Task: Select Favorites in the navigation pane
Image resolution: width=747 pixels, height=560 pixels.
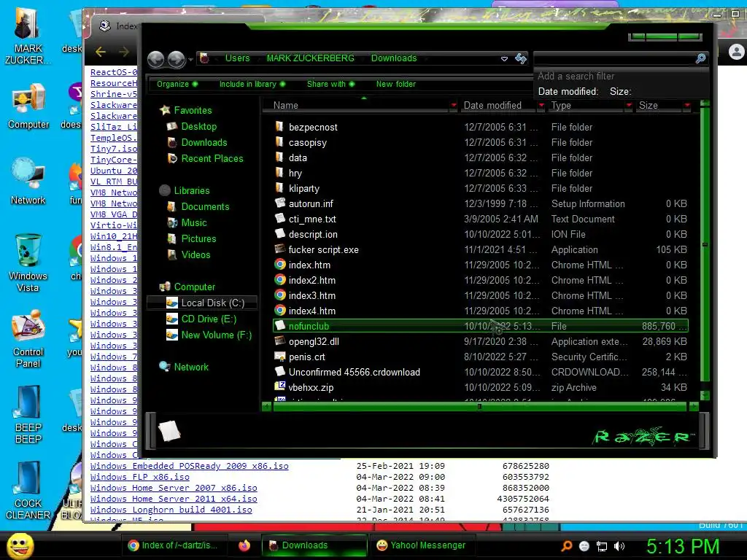Action: [x=193, y=111]
